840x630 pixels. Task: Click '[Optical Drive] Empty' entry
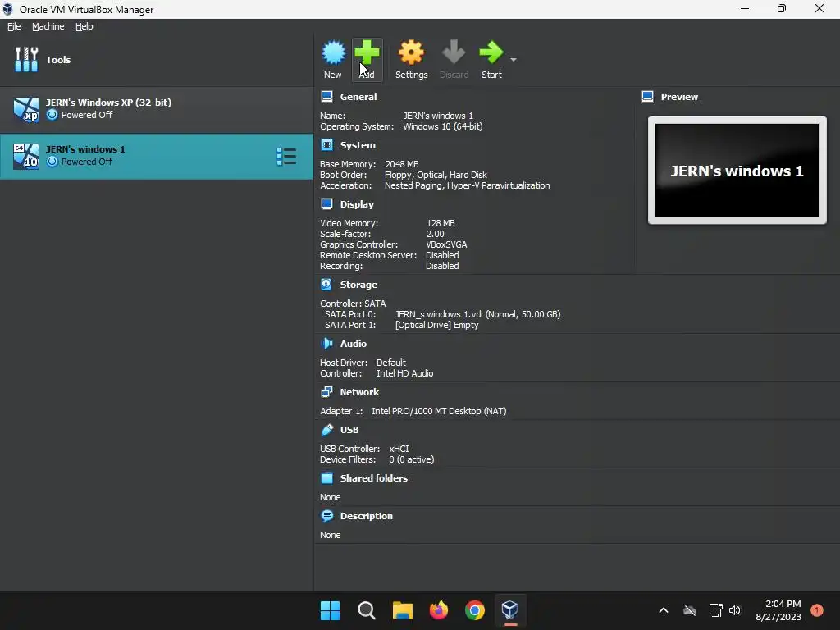436,325
